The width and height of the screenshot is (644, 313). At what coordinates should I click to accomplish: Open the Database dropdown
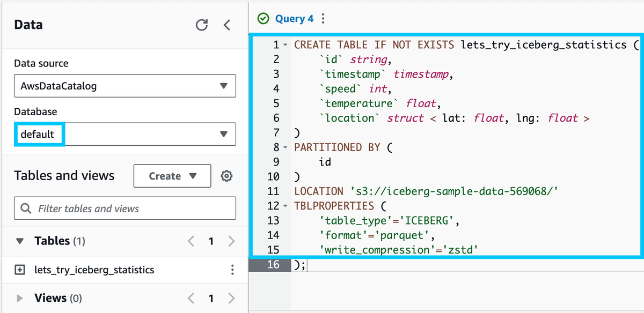pyautogui.click(x=125, y=134)
